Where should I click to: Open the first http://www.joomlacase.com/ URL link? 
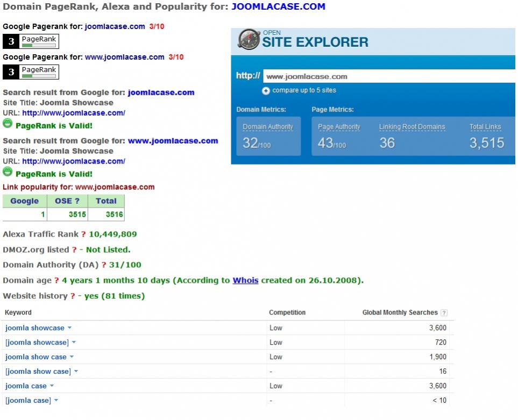coord(74,113)
